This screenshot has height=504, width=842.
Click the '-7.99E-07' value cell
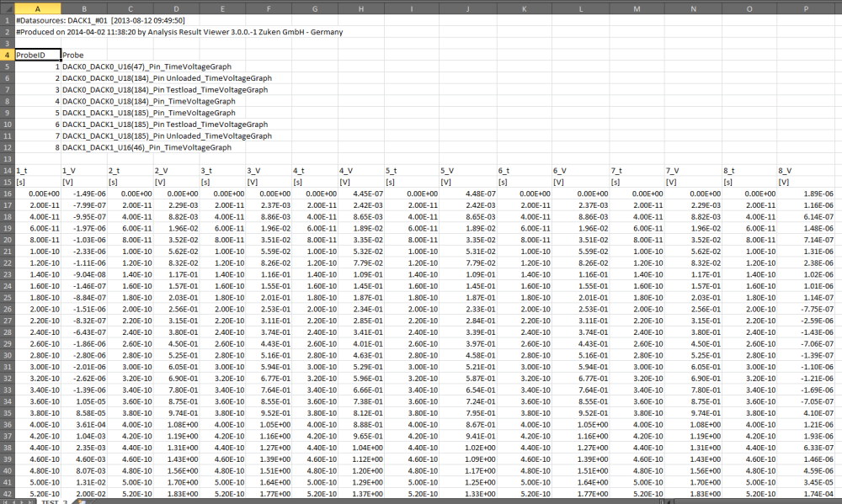(x=83, y=205)
